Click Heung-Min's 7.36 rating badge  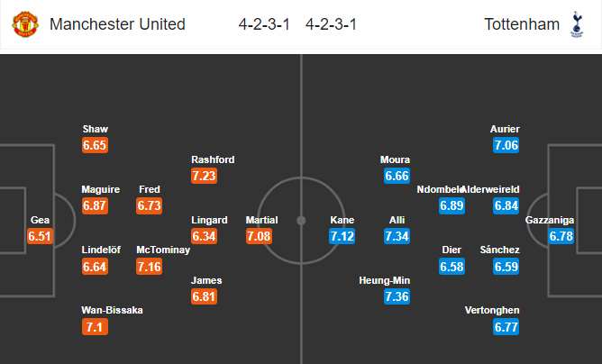(x=397, y=296)
